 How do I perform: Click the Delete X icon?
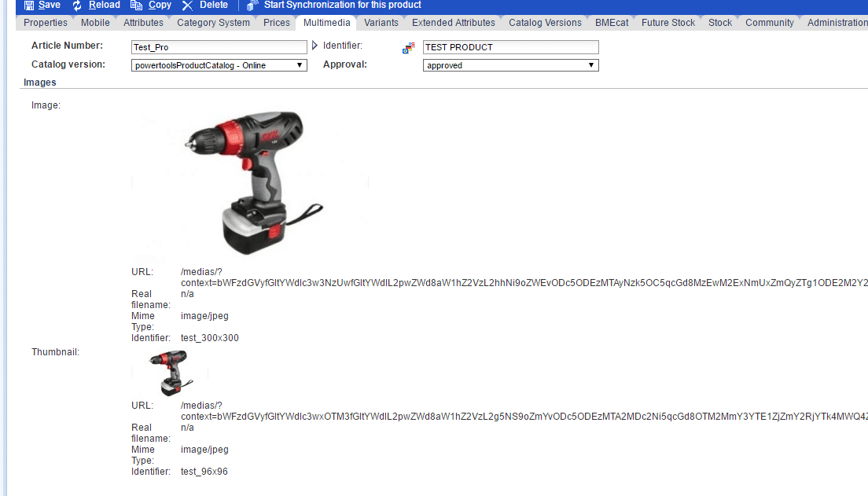[187, 5]
